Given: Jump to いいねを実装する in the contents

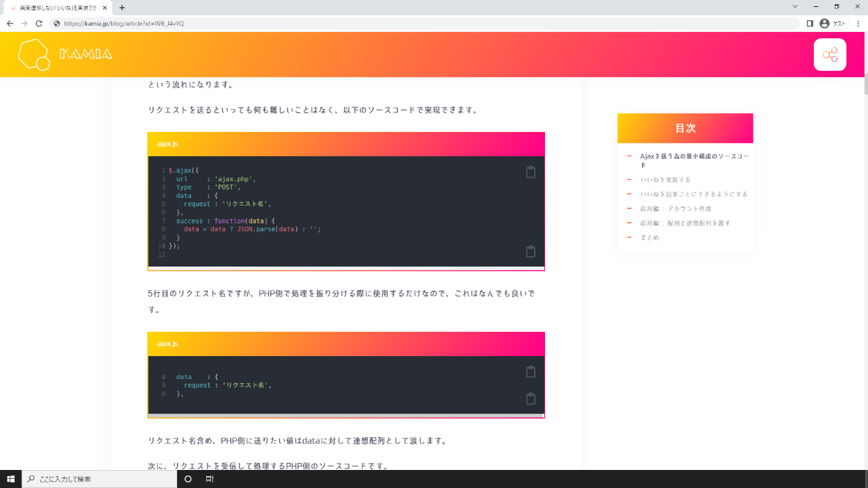Looking at the screenshot, I should point(665,180).
